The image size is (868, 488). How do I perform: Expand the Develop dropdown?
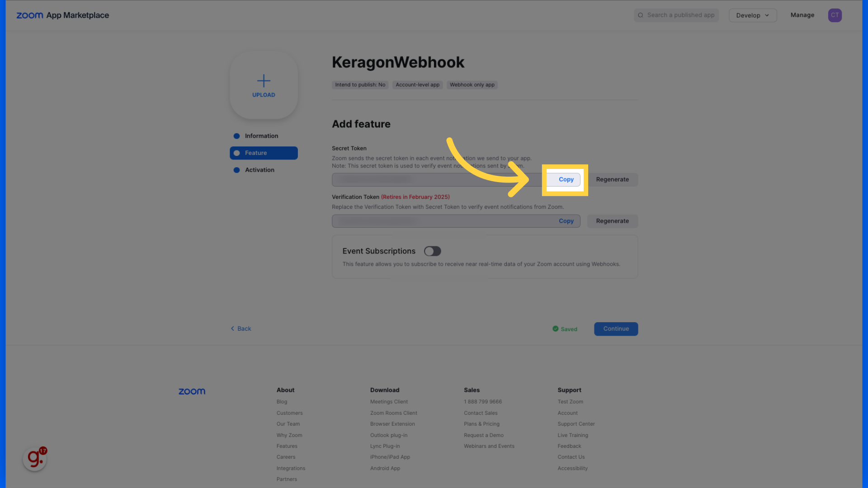point(752,15)
